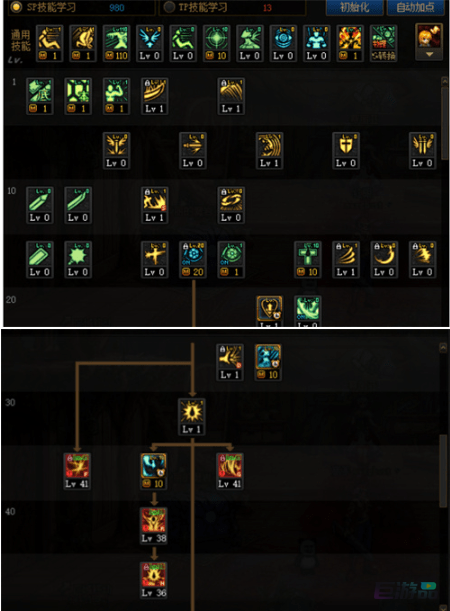Toggle the blue ON skill at level 20

(x=192, y=260)
